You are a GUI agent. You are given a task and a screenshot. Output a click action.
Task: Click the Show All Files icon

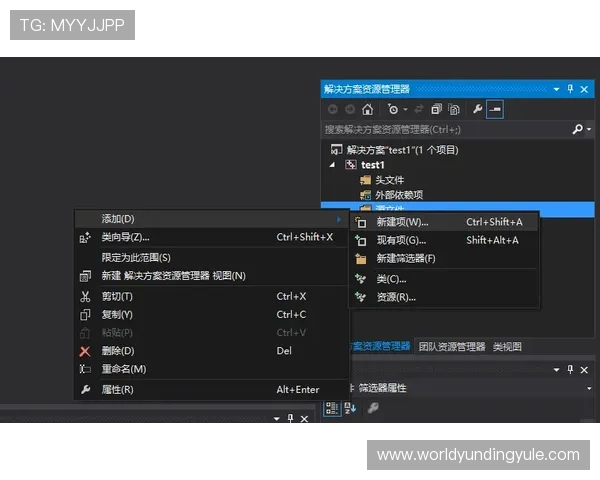pos(454,109)
